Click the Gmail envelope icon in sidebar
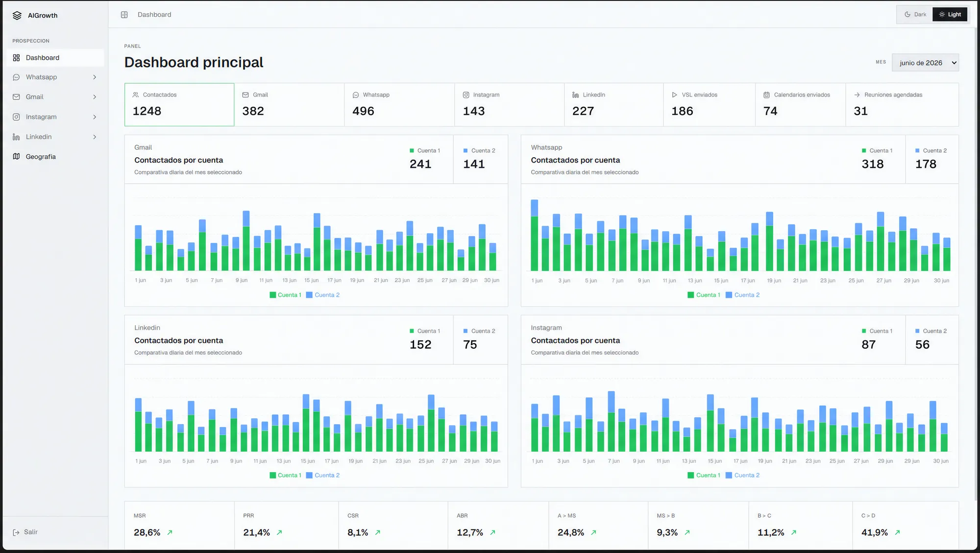The image size is (980, 553). (x=16, y=97)
